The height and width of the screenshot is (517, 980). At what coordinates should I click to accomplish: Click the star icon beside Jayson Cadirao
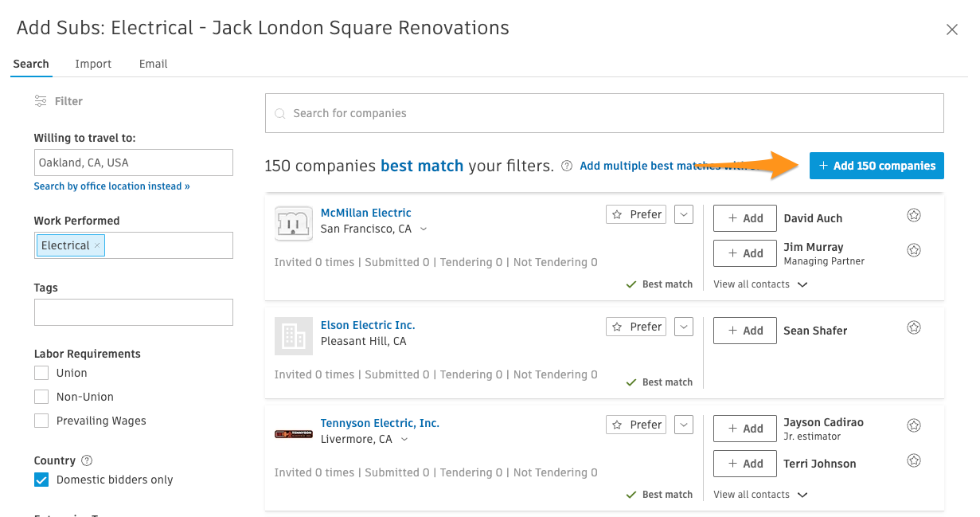914,425
